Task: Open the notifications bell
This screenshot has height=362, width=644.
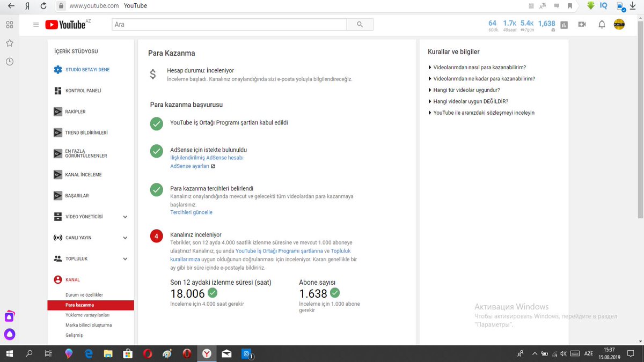Action: click(x=602, y=25)
